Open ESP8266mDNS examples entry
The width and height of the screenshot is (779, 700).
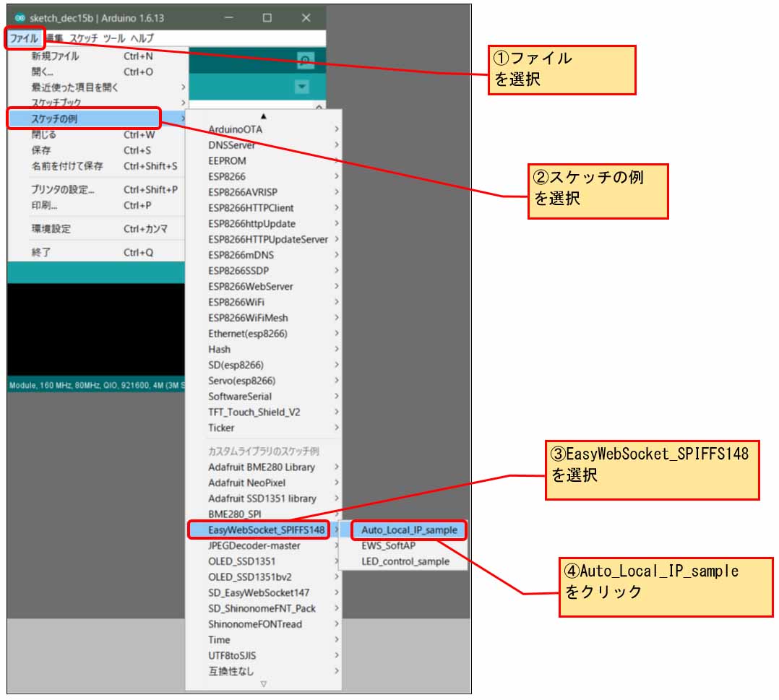coord(264,255)
